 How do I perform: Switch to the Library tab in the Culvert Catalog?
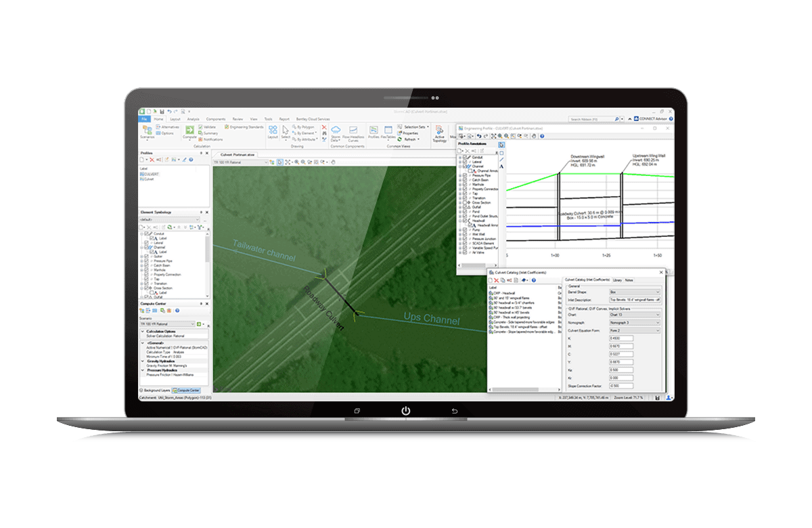(616, 280)
